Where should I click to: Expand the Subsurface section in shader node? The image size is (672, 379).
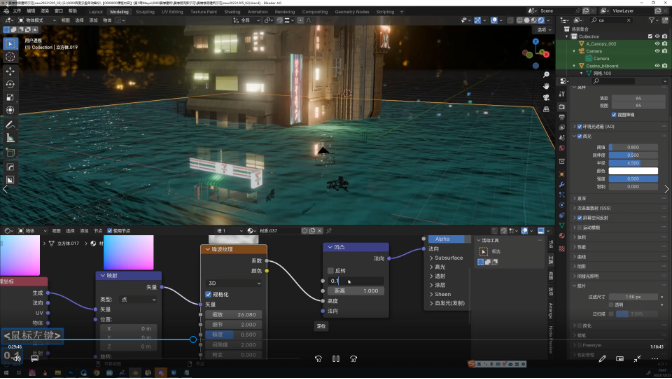click(x=447, y=258)
